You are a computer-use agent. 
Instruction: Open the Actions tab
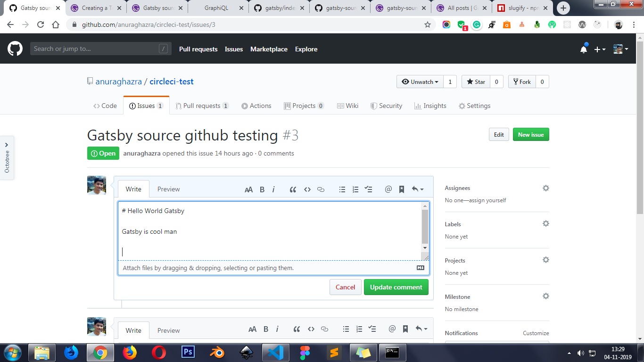pos(256,106)
